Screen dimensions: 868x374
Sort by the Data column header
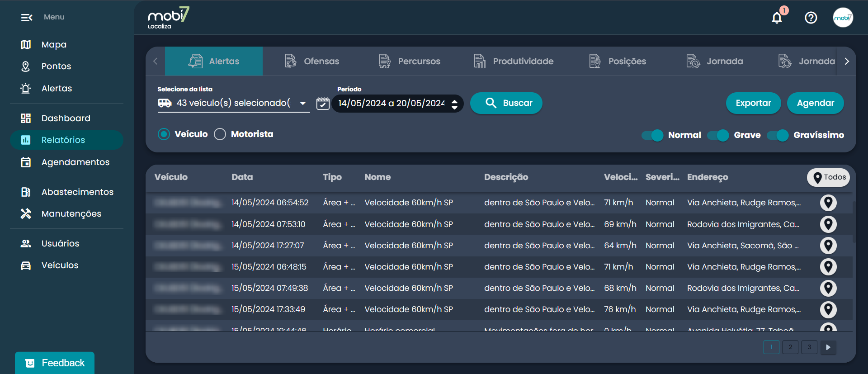[242, 177]
